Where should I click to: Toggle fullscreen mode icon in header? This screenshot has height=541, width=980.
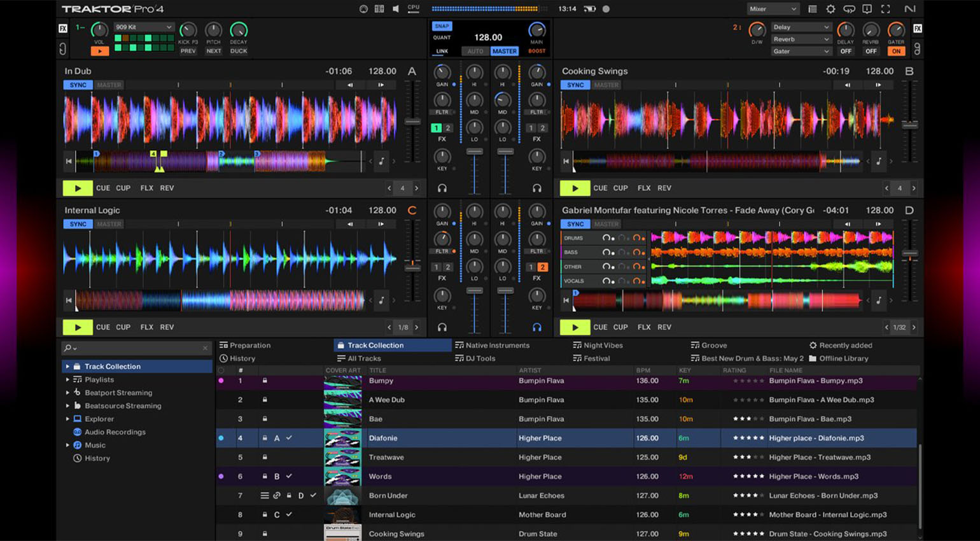click(885, 9)
